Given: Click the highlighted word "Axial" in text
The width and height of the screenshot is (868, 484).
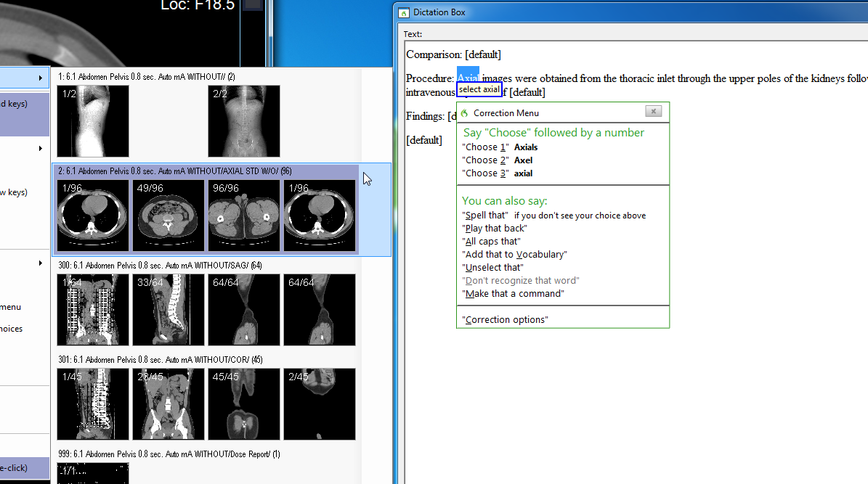Looking at the screenshot, I should 468,77.
